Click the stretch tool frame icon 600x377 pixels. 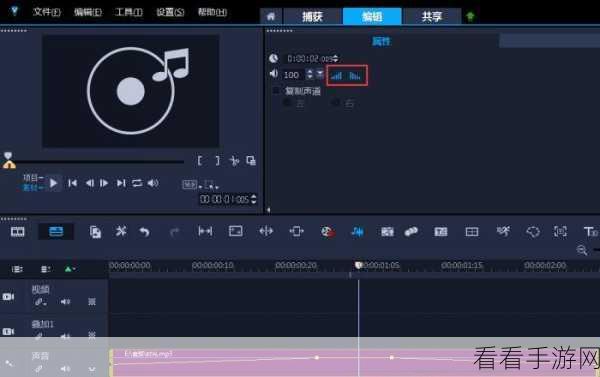coord(235,231)
